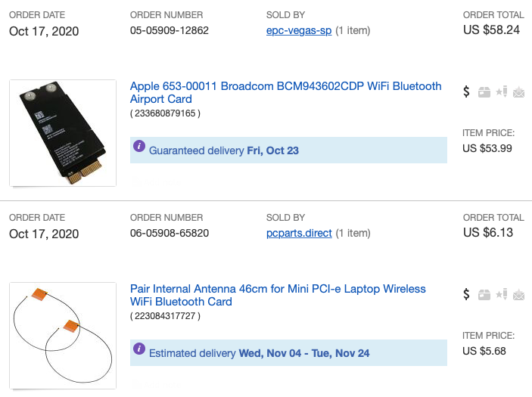Click the paid dollar icon for Internal Antenna order
The image size is (532, 397).
pos(466,294)
